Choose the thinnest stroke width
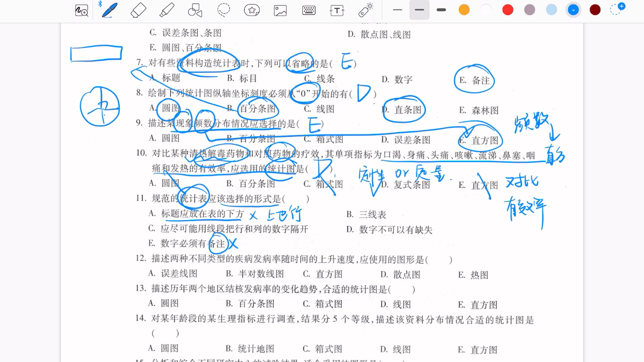The height and width of the screenshot is (362, 644). [x=398, y=10]
